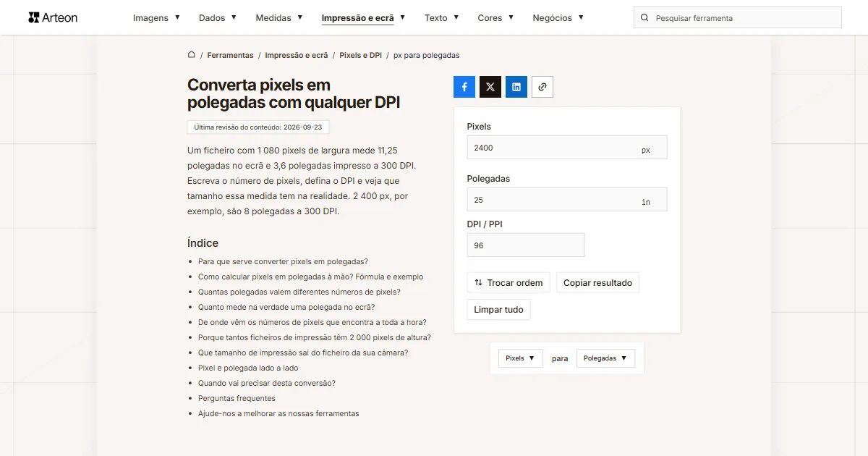Focus the Polegadas input field
Image resolution: width=868 pixels, height=456 pixels.
567,199
